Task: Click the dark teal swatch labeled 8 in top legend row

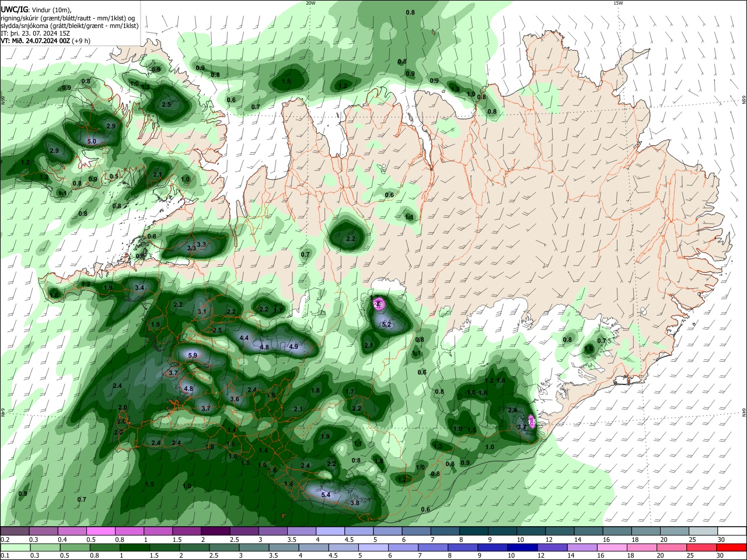Action: pyautogui.click(x=474, y=531)
